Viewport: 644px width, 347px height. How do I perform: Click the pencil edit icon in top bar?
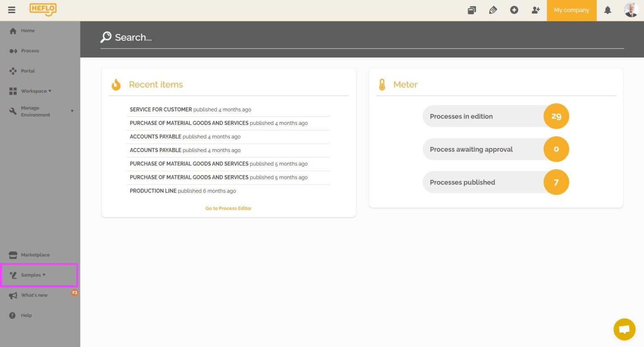(x=493, y=10)
